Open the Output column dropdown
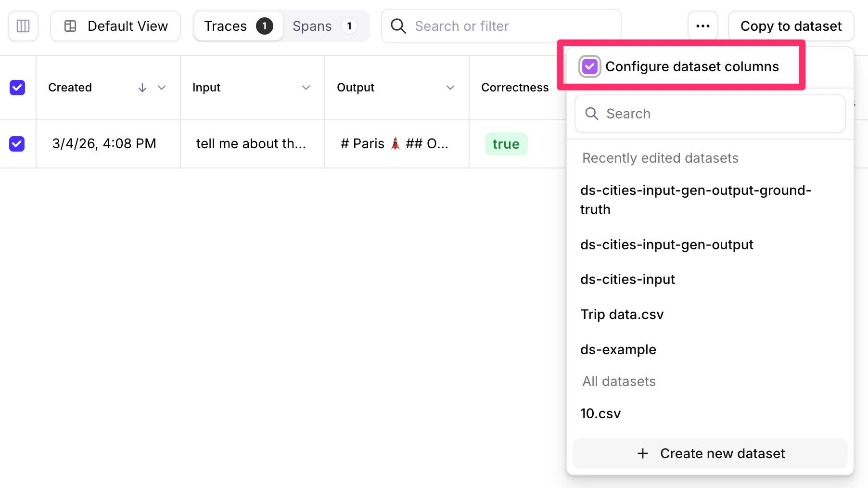This screenshot has width=868, height=488. coord(450,88)
